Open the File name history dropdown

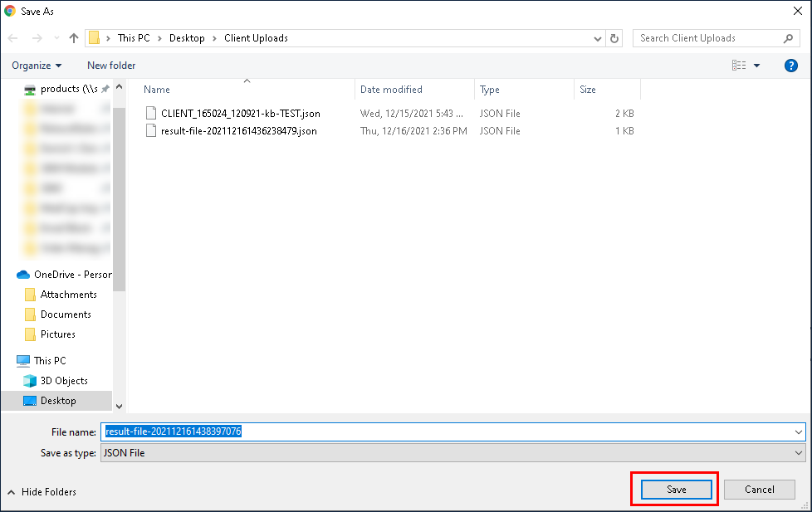point(798,432)
